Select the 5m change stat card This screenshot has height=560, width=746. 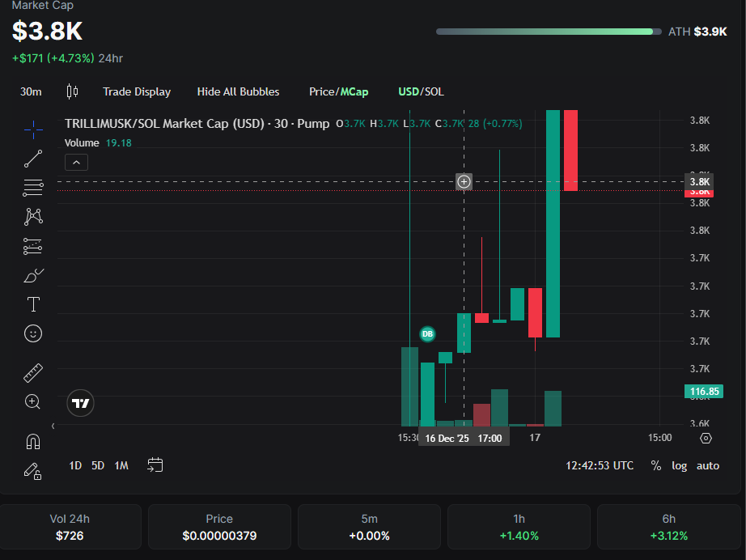coord(369,527)
